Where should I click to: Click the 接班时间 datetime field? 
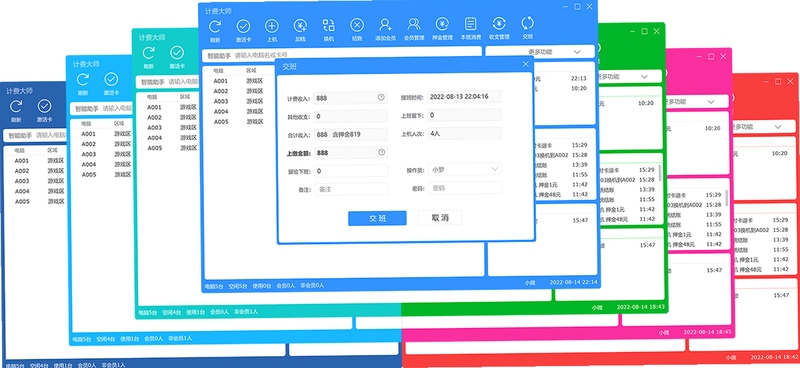[464, 96]
